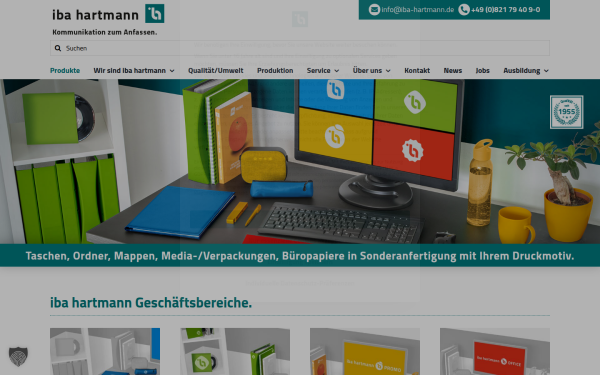Click the hero banner desk image
The image size is (600, 375).
[300, 161]
